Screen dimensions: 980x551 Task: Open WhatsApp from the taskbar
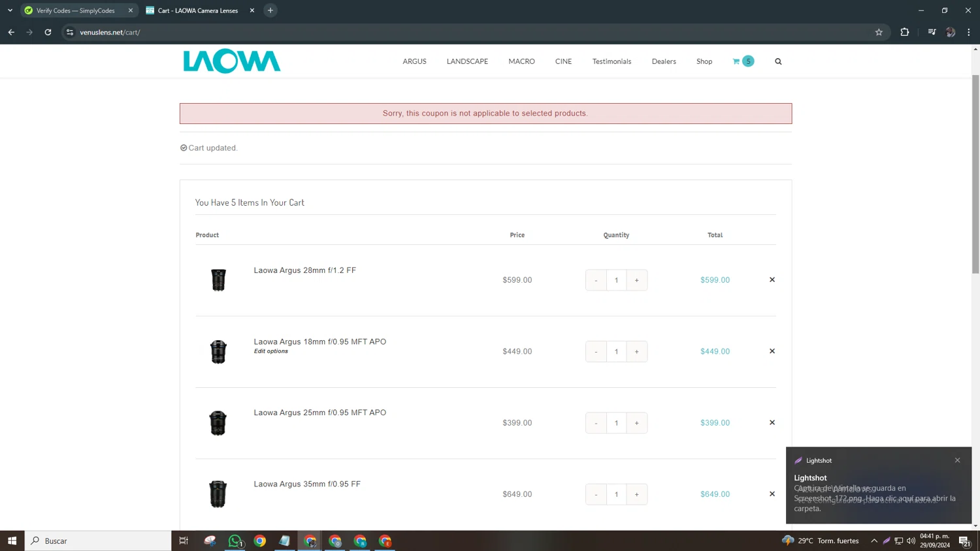(x=235, y=541)
